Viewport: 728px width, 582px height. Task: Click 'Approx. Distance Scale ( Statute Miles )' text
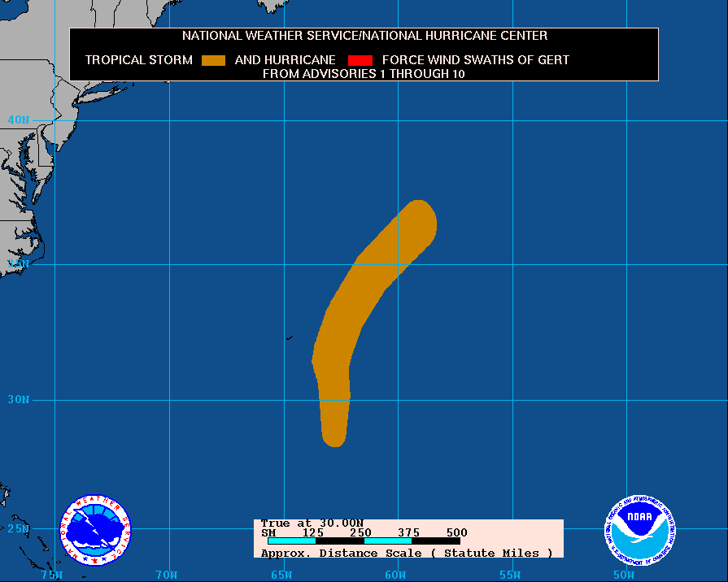(x=407, y=554)
